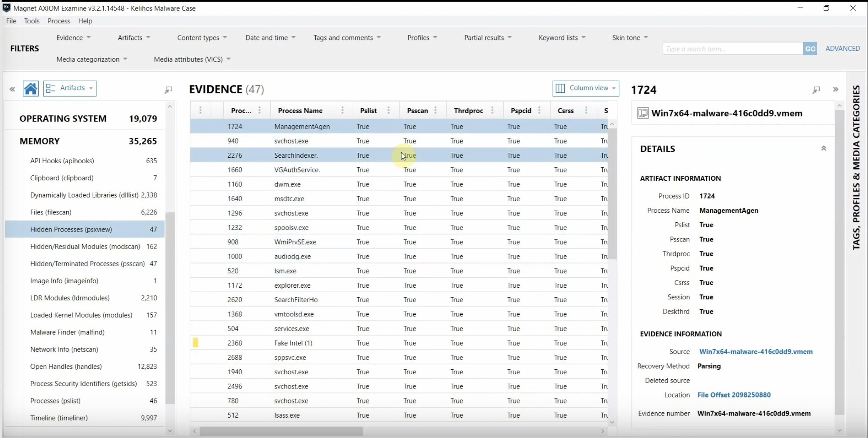Click the AXIOM Examine application icon
The image size is (868, 438).
7,7
